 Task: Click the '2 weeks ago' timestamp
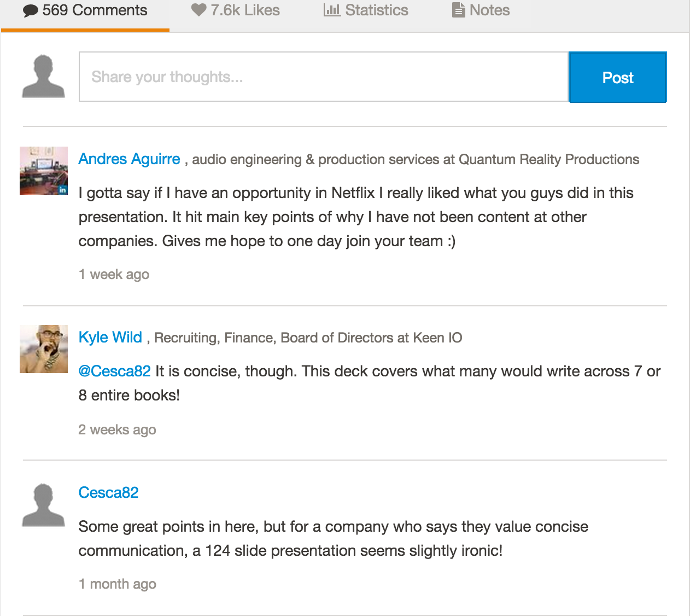click(x=118, y=429)
